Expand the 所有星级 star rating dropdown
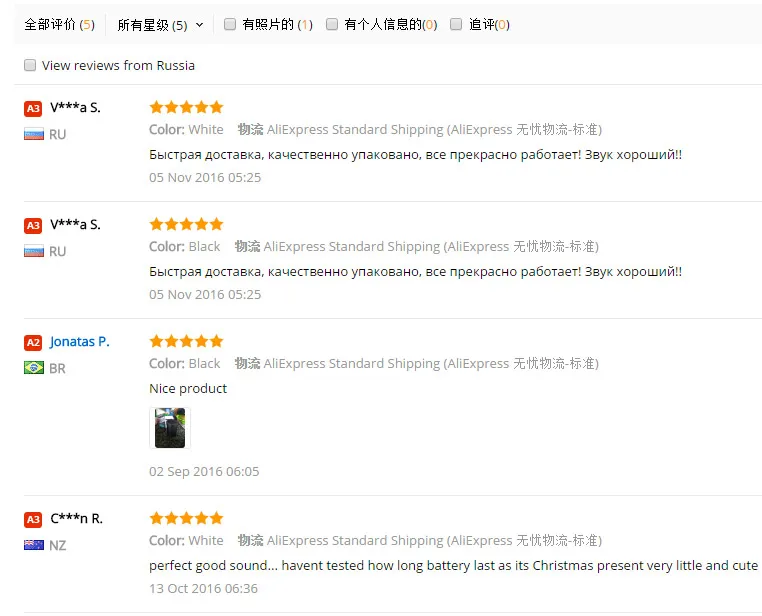Viewport: 762px width, 616px height. coord(160,24)
